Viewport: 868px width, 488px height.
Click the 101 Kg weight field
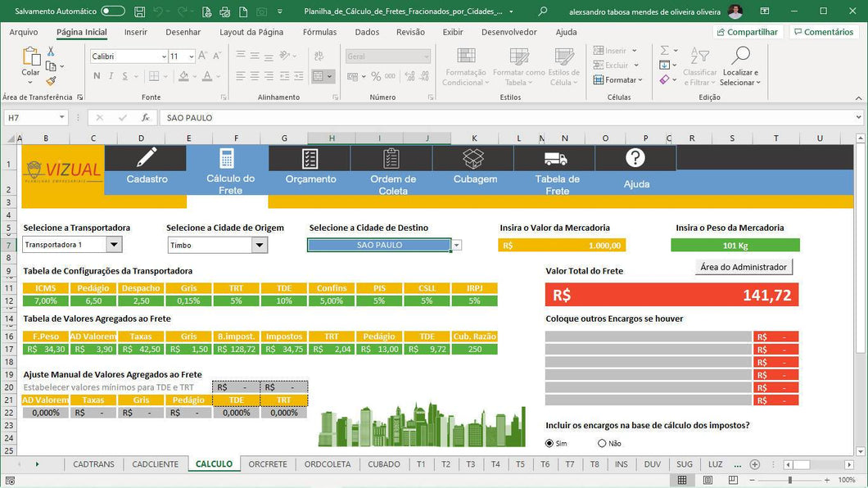coord(735,245)
